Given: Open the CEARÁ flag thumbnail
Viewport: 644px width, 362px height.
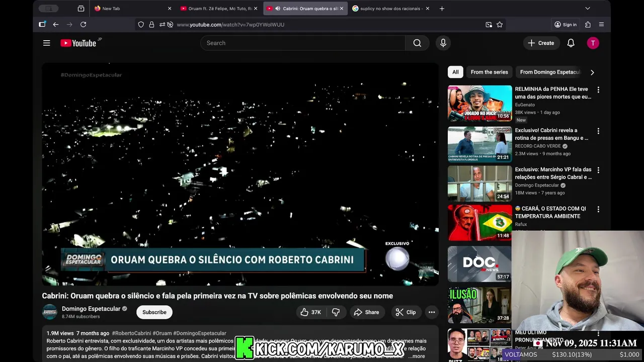Looking at the screenshot, I should click(480, 223).
